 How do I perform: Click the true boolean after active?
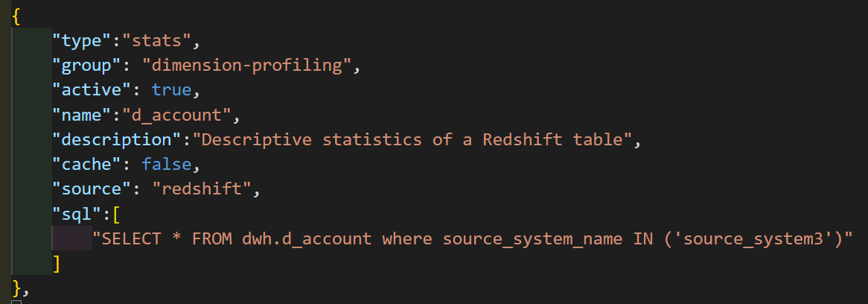(172, 90)
